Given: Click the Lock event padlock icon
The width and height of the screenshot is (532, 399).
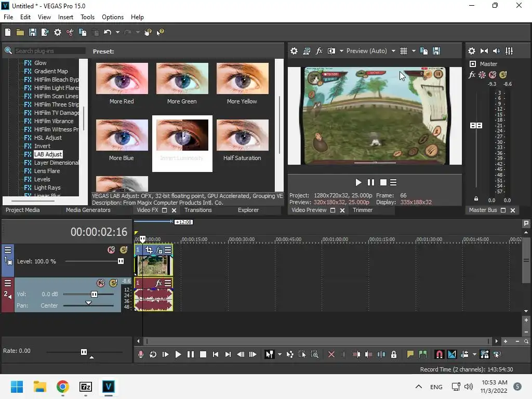Looking at the screenshot, I should (x=394, y=354).
